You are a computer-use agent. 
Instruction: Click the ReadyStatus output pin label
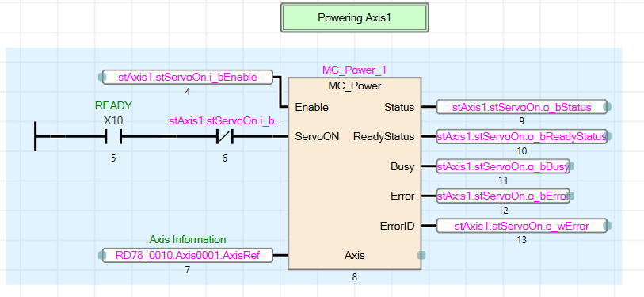click(x=384, y=137)
